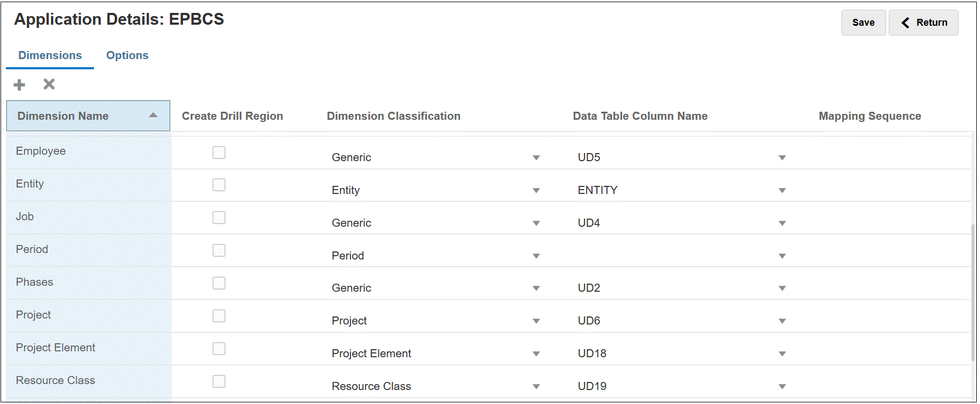The height and width of the screenshot is (404, 980).
Task: Click the Return button back arrow
Action: [x=905, y=23]
